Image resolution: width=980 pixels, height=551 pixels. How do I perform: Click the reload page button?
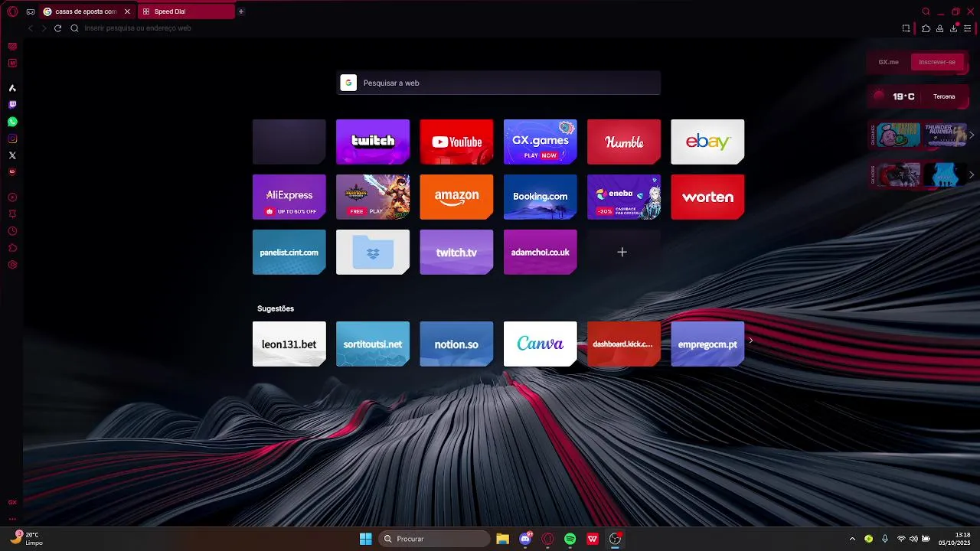[57, 28]
